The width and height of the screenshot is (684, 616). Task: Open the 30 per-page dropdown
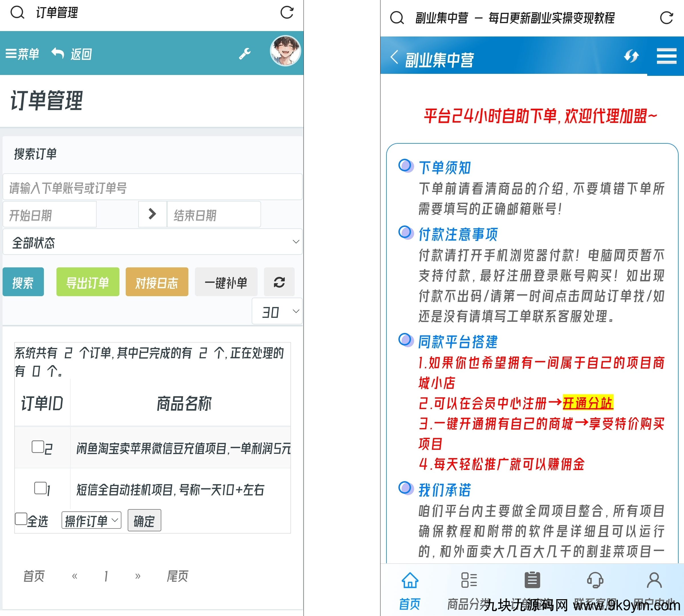[277, 311]
